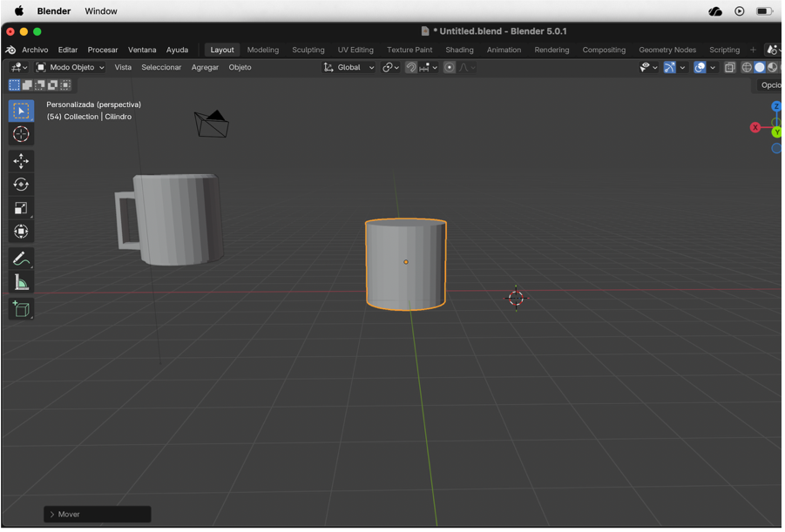This screenshot has width=785, height=532.
Task: Enable proportional editing toggle
Action: 450,67
